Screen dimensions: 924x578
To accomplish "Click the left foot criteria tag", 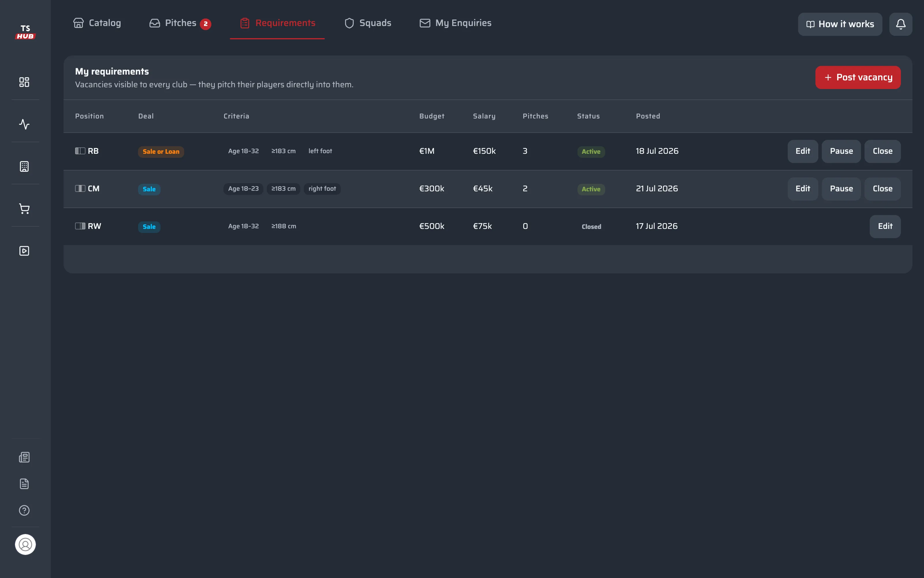I will point(320,151).
